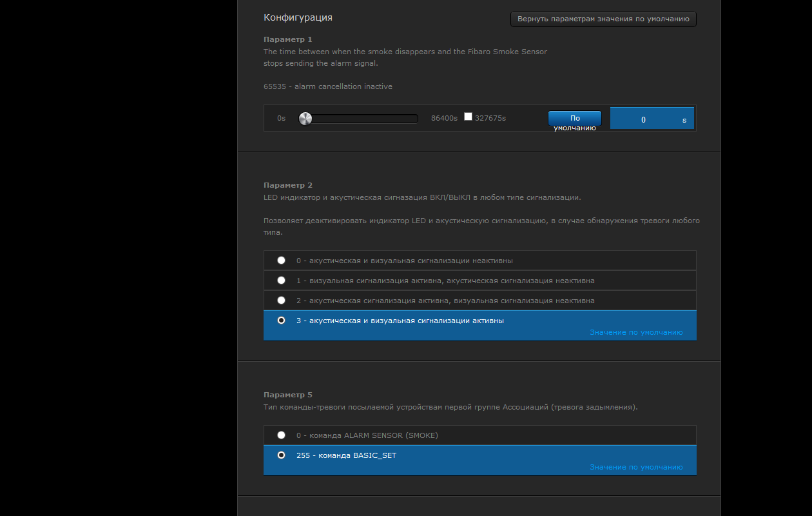Select option 1 visual active, acoustic inactive
Screen dimensions: 812x516
click(281, 281)
